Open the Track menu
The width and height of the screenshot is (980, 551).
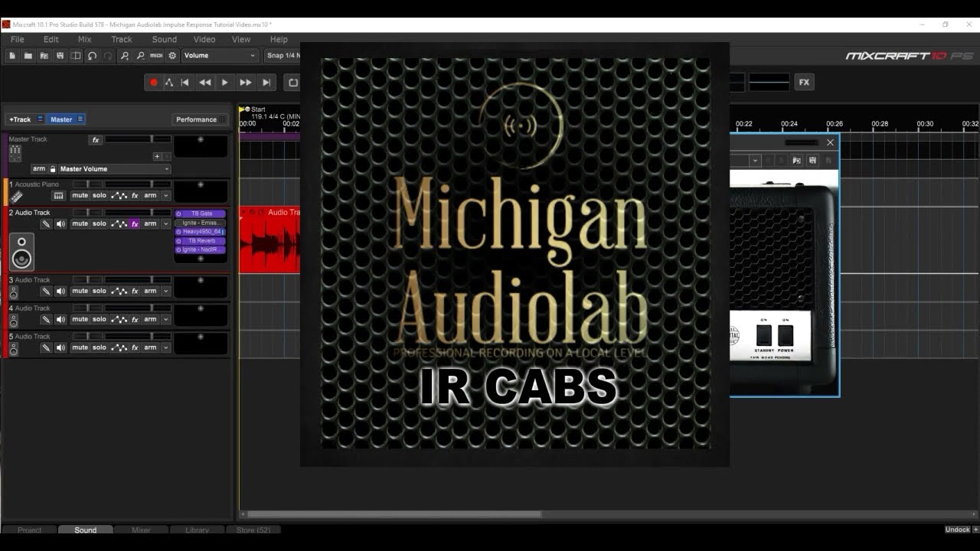[121, 39]
